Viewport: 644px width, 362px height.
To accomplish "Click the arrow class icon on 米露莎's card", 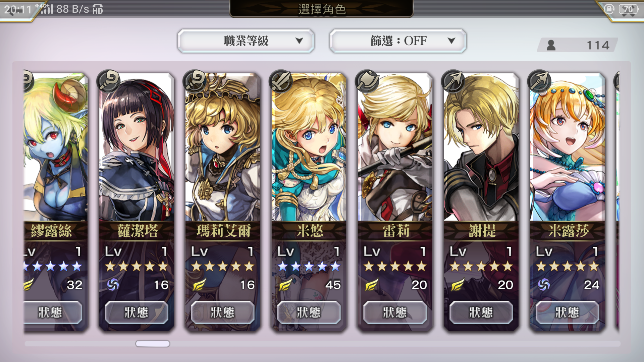I will pos(539,81).
